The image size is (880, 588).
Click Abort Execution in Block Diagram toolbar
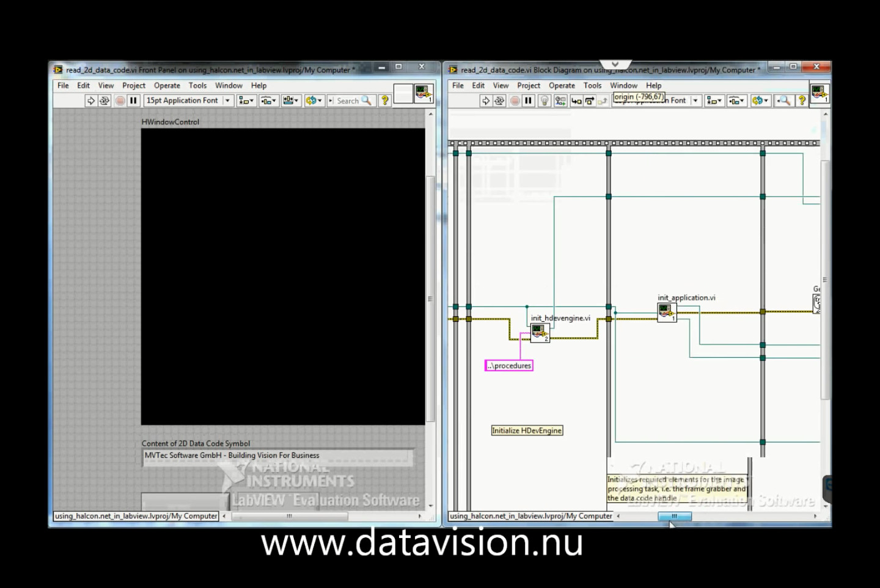click(515, 101)
